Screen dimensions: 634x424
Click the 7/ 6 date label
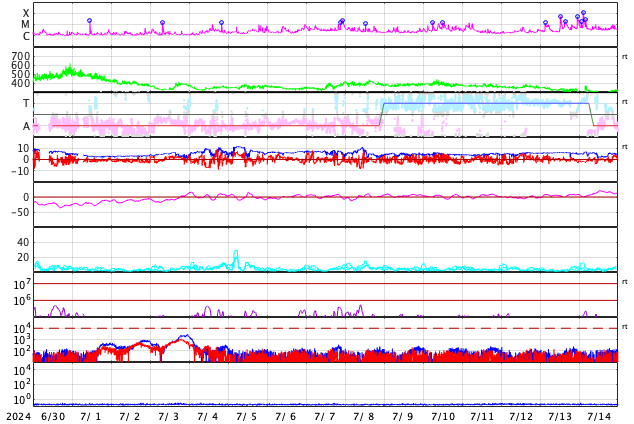[x=286, y=416]
